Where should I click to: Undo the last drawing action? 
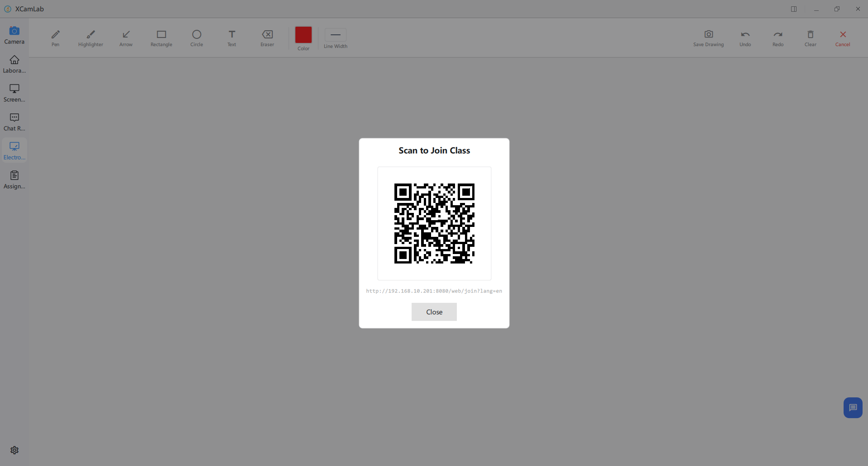pos(745,38)
